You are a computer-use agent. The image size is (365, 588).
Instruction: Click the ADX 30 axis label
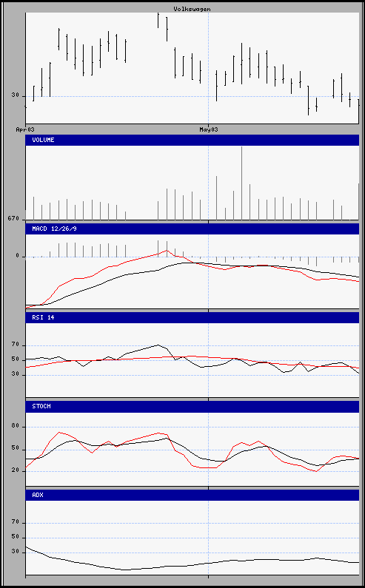(16, 552)
